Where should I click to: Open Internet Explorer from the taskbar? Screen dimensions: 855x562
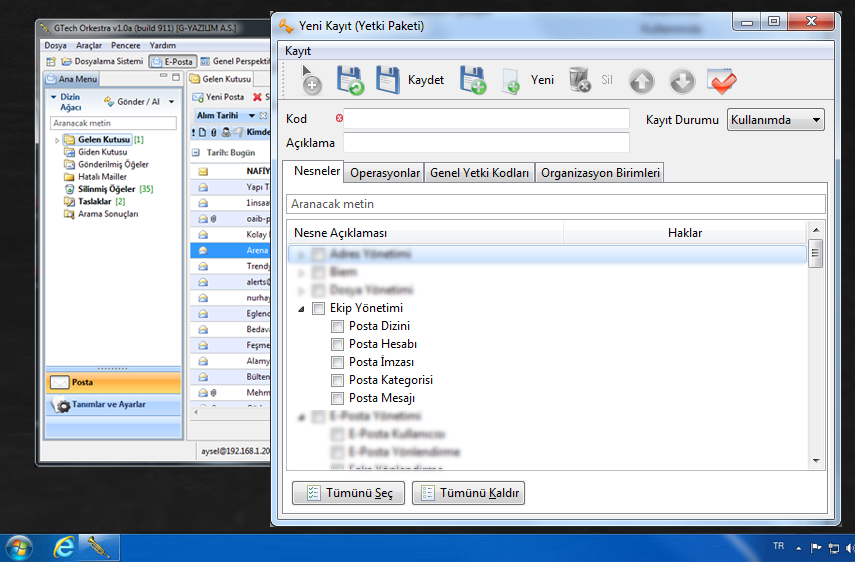(x=65, y=547)
